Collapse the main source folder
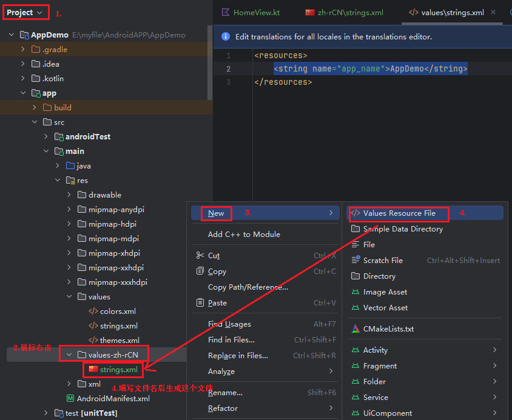 coord(46,151)
